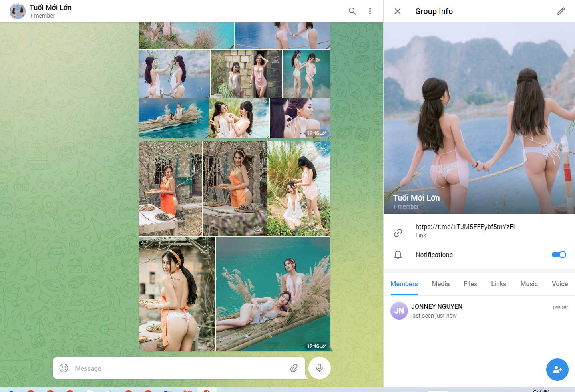
Task: Open the Links tab
Action: click(498, 284)
